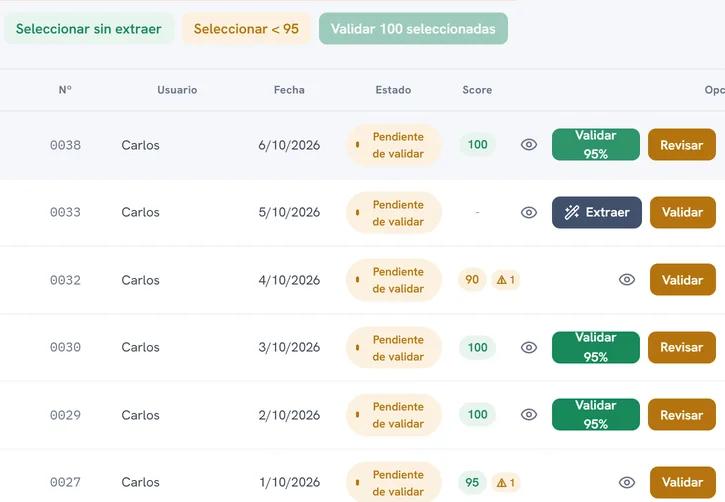Click user Carlos in row 0032
Screen dimensions: 725x502
click(x=141, y=280)
